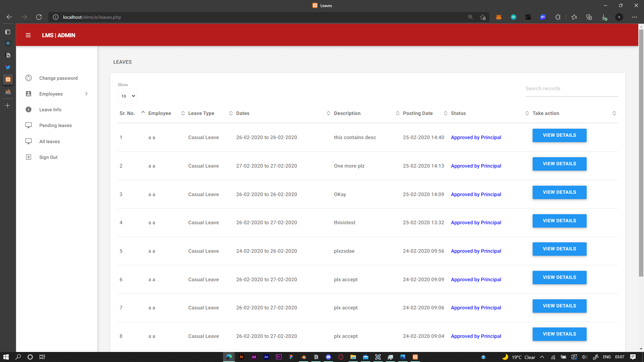The width and height of the screenshot is (644, 362).
Task: Sort the table by Posting Date column
Action: (418, 113)
